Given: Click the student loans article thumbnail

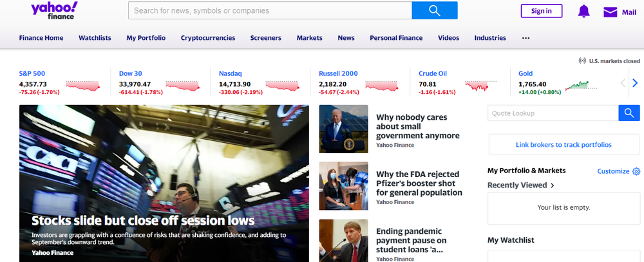Looking at the screenshot, I should tap(343, 241).
